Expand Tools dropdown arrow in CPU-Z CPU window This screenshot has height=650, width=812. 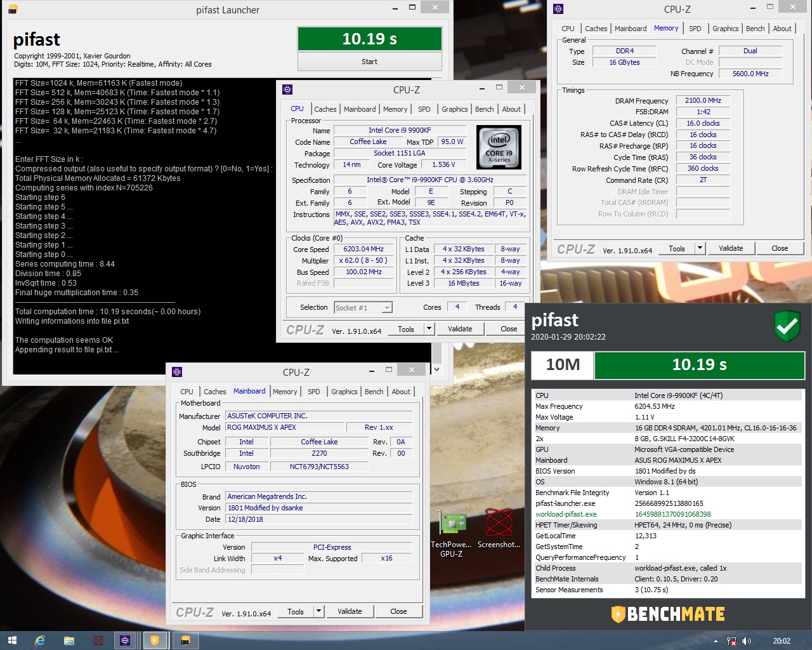click(x=429, y=329)
